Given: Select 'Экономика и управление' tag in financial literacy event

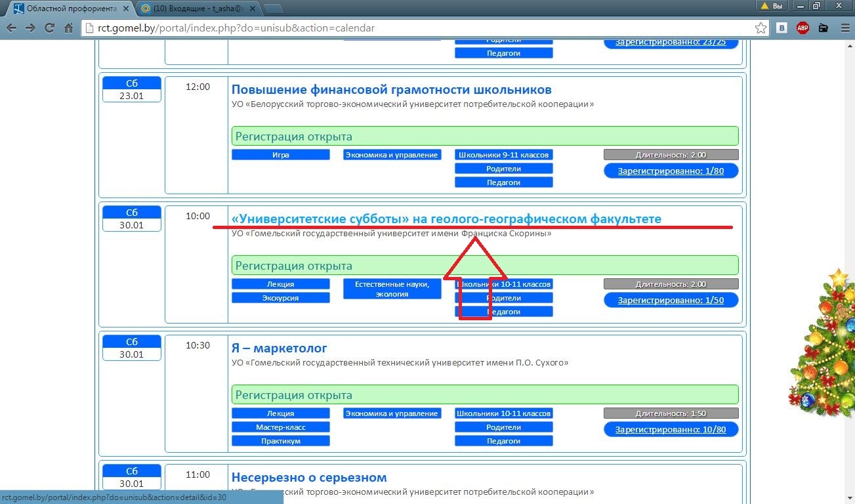Looking at the screenshot, I should [x=392, y=155].
